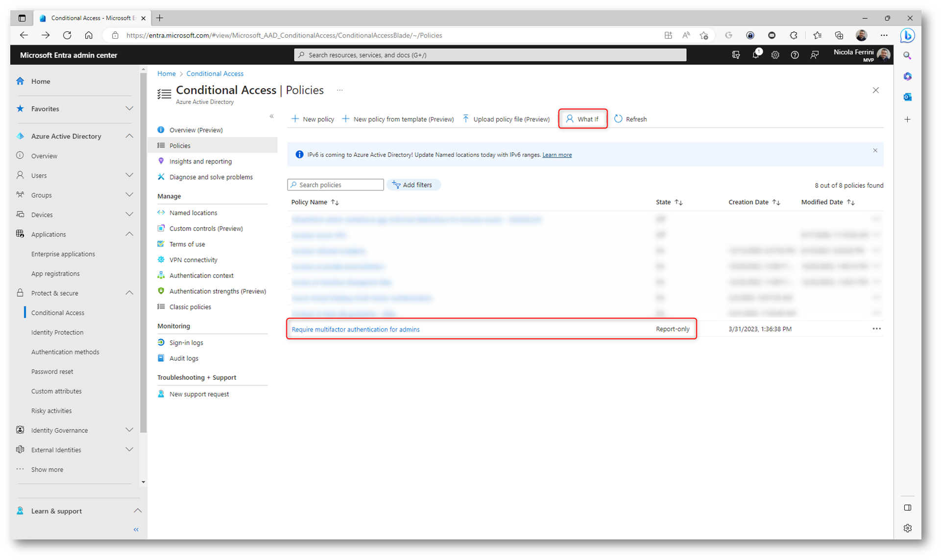Click the Home breadcrumb link
This screenshot has height=560, width=942.
pyautogui.click(x=166, y=73)
